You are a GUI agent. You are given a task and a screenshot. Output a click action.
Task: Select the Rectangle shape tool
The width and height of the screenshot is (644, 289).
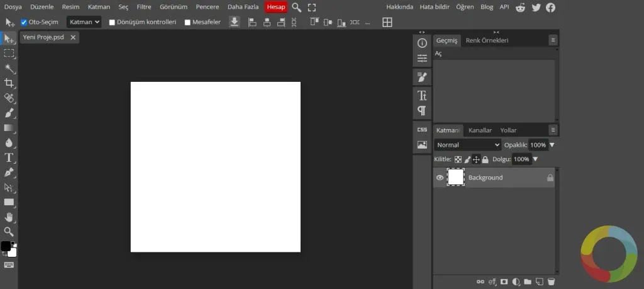[9, 202]
